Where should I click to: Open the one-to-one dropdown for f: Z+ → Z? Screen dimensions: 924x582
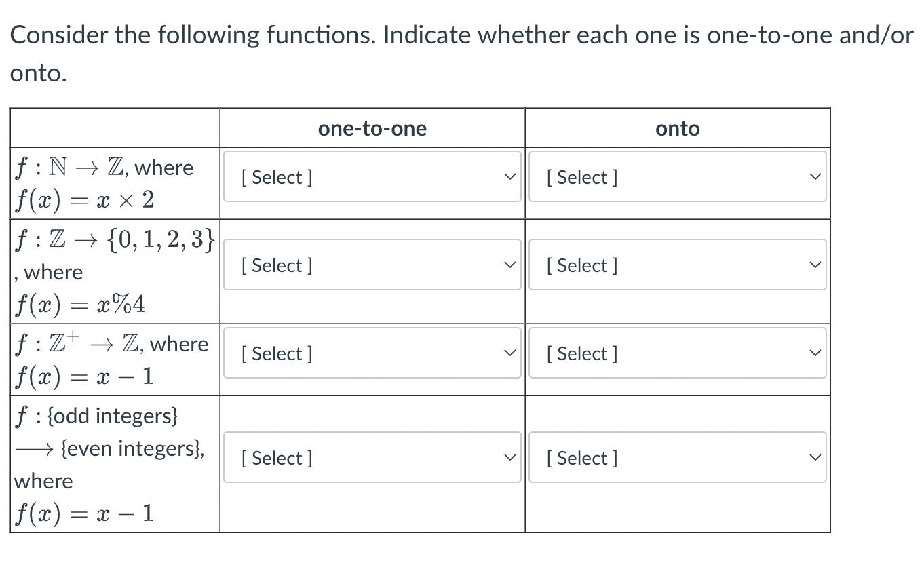click(x=372, y=353)
